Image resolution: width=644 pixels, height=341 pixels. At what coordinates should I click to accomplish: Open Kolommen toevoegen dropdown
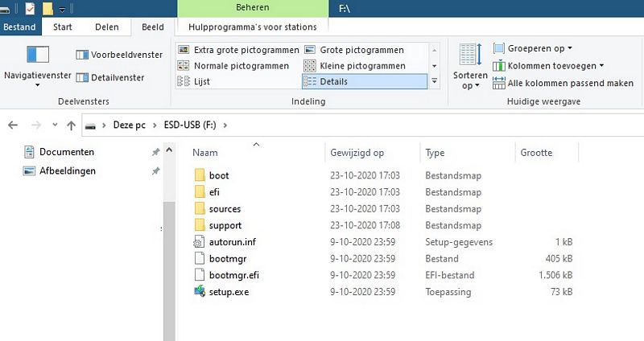(548, 66)
